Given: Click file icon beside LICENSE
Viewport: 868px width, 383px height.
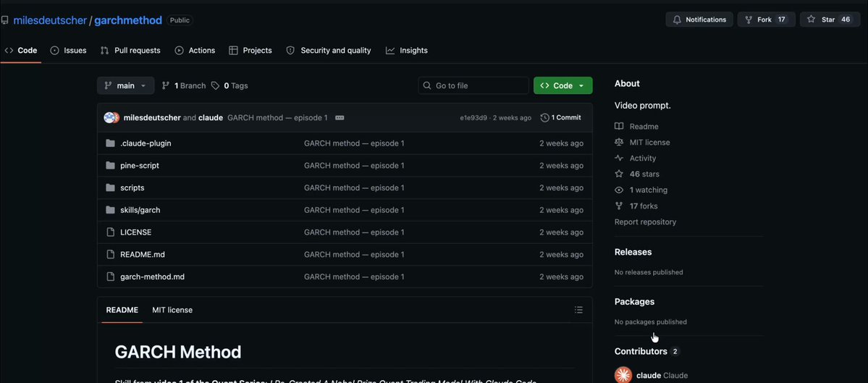Looking at the screenshot, I should click(110, 232).
